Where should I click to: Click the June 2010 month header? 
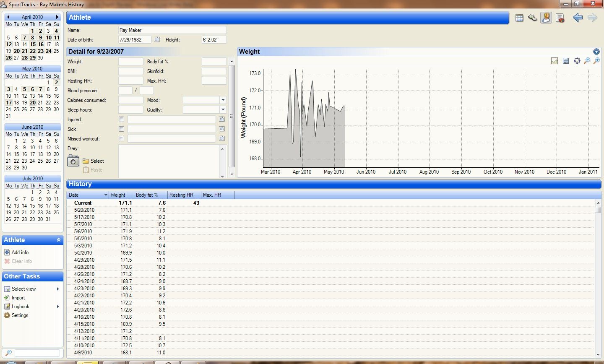coord(33,127)
